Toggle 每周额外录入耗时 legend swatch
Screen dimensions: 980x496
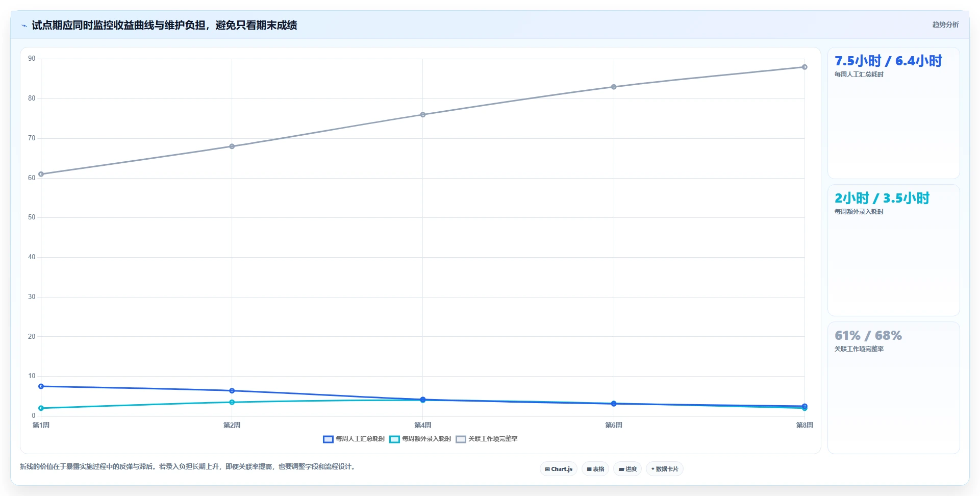point(394,439)
